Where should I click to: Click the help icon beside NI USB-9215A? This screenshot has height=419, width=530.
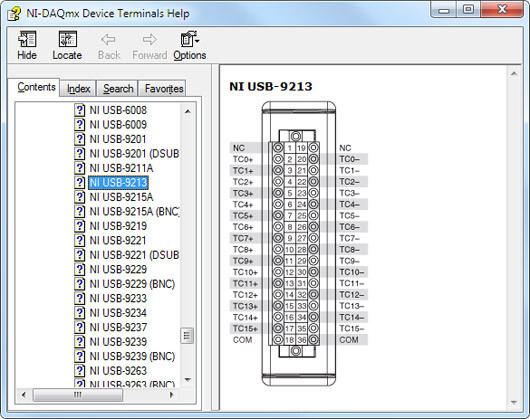pyautogui.click(x=79, y=197)
